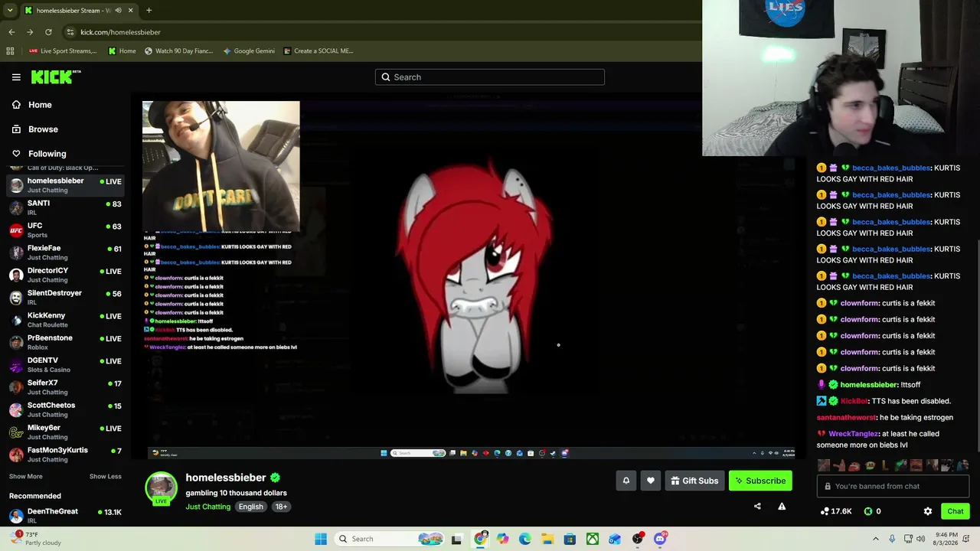Open Microsoft Store from the taskbar
980x551 pixels.
pyautogui.click(x=570, y=539)
